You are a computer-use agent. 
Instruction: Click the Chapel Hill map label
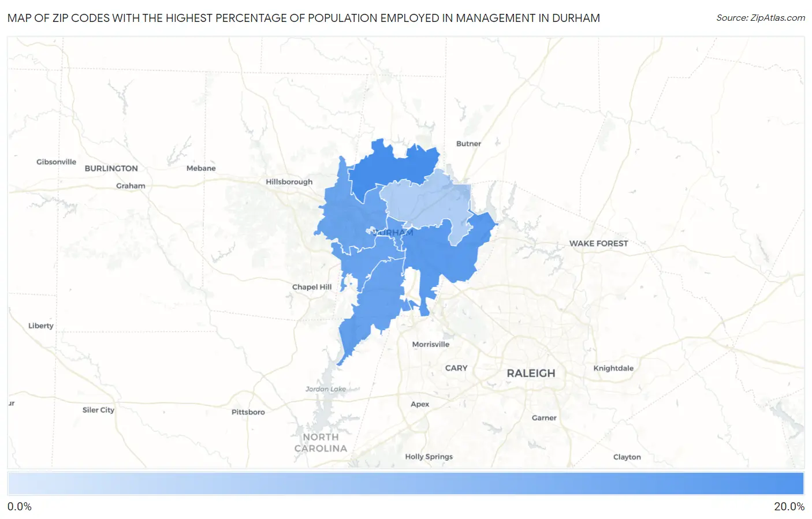pyautogui.click(x=312, y=287)
